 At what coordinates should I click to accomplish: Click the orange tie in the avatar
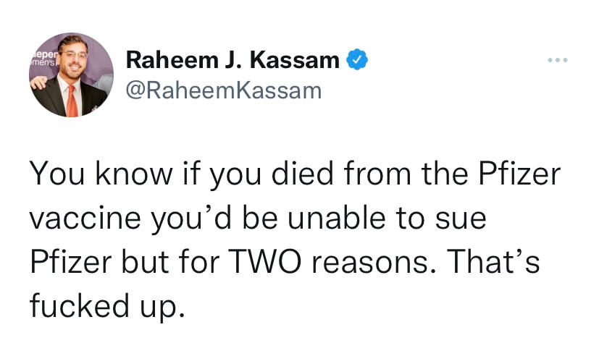pyautogui.click(x=72, y=100)
